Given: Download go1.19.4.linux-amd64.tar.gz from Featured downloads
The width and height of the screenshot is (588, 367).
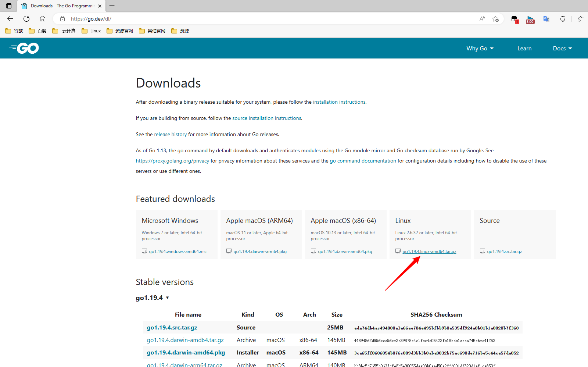Looking at the screenshot, I should coord(429,252).
